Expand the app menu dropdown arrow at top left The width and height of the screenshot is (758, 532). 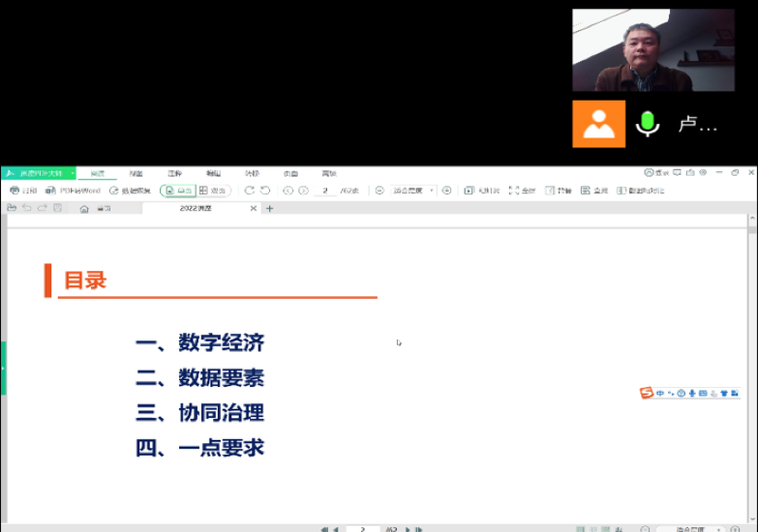pos(72,173)
